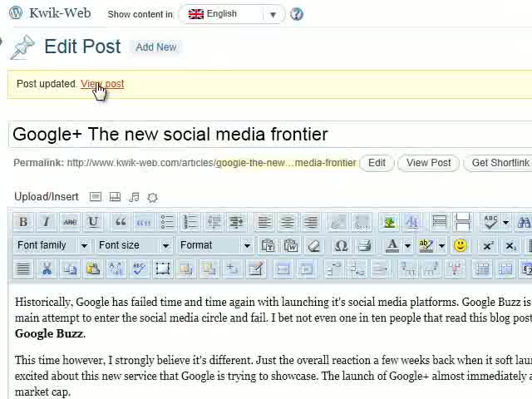Click the bold text 'Google Buzz'
532x399 pixels.
49,334
